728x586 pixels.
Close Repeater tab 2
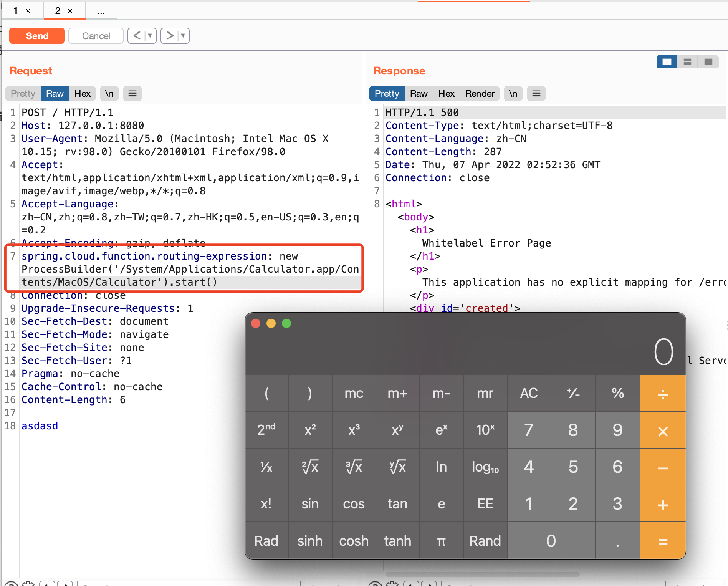tap(70, 11)
